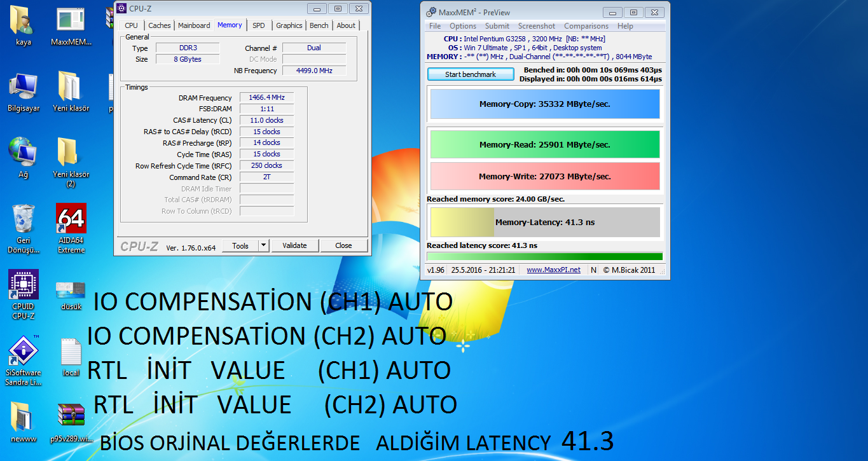Click the DRAM Frequency 1466.4 MHz value

(266, 97)
